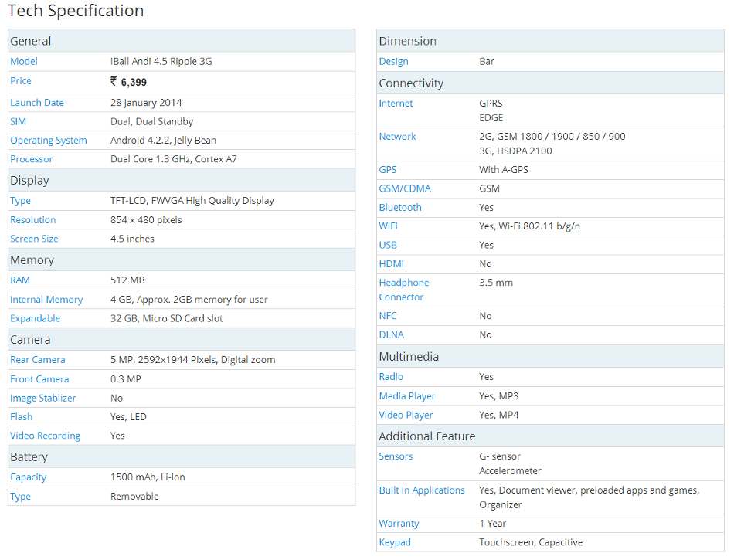Select the TFT-LCD, FWVGA display type value
Screen dimensions: 734x560
(x=192, y=201)
